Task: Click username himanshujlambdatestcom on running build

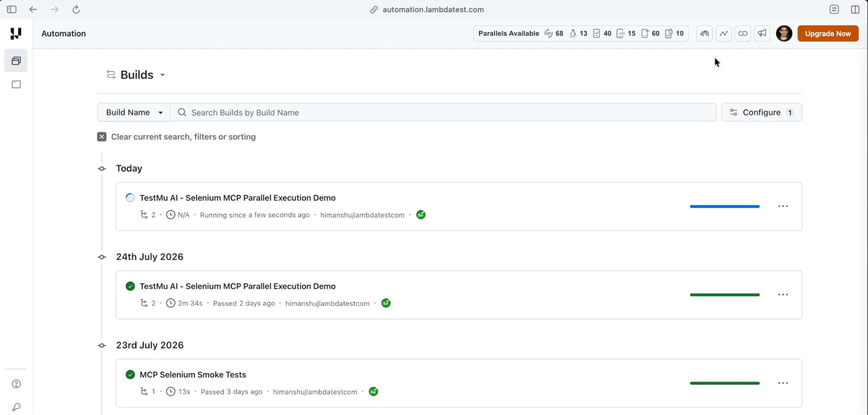Action: [362, 215]
